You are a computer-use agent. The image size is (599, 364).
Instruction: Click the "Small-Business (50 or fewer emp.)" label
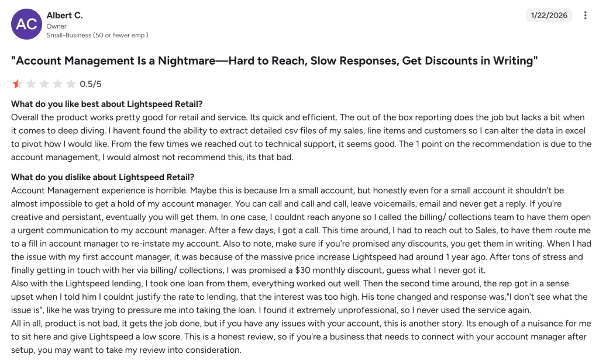click(97, 35)
